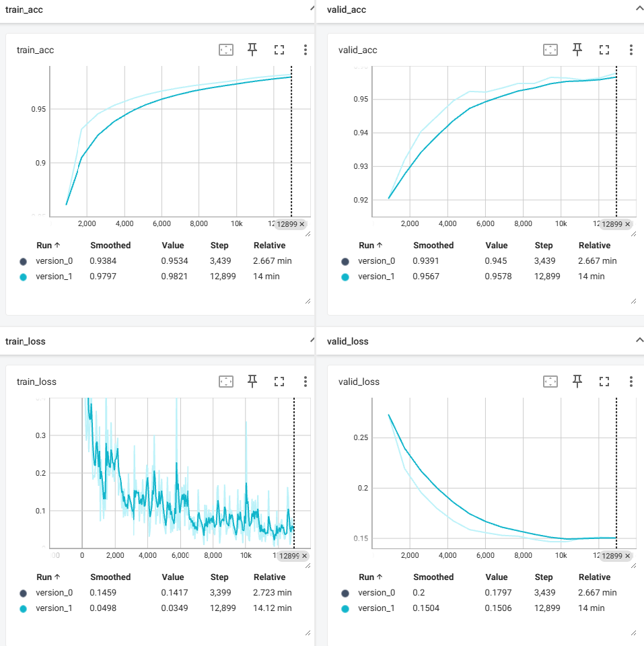Remove the 12899 step marker on train_acc

coord(302,224)
